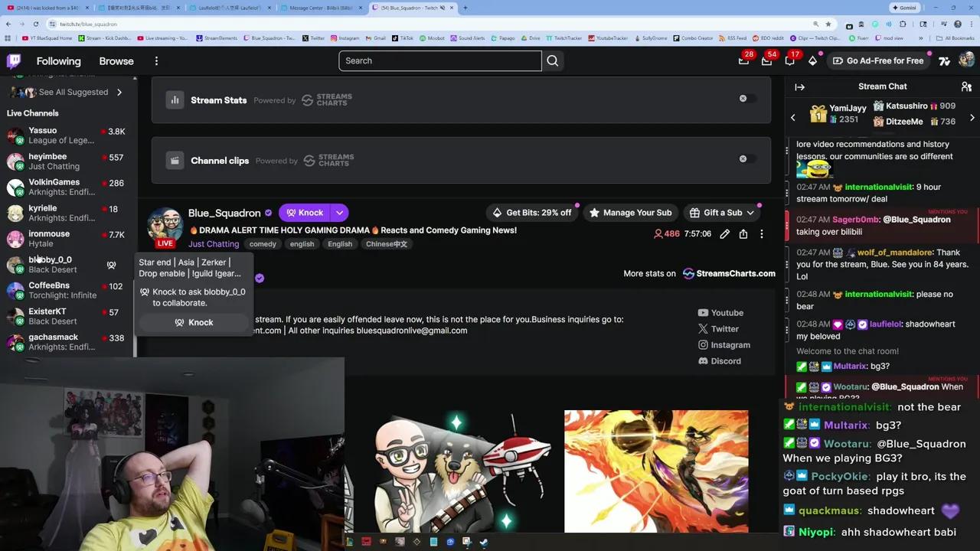This screenshot has width=980, height=551.
Task: Click the Manage Your Knock button
Action: (631, 213)
